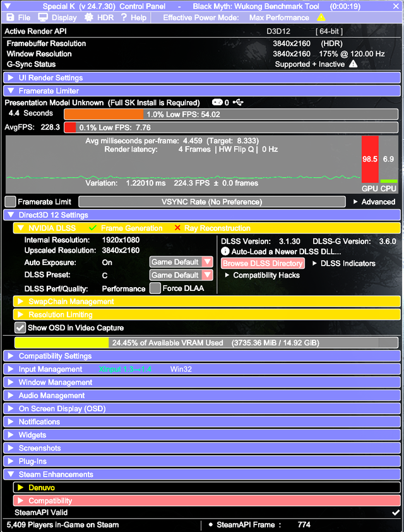The width and height of the screenshot is (404, 532).
Task: Click the SteamAPI Valid checkmark
Action: (x=396, y=512)
